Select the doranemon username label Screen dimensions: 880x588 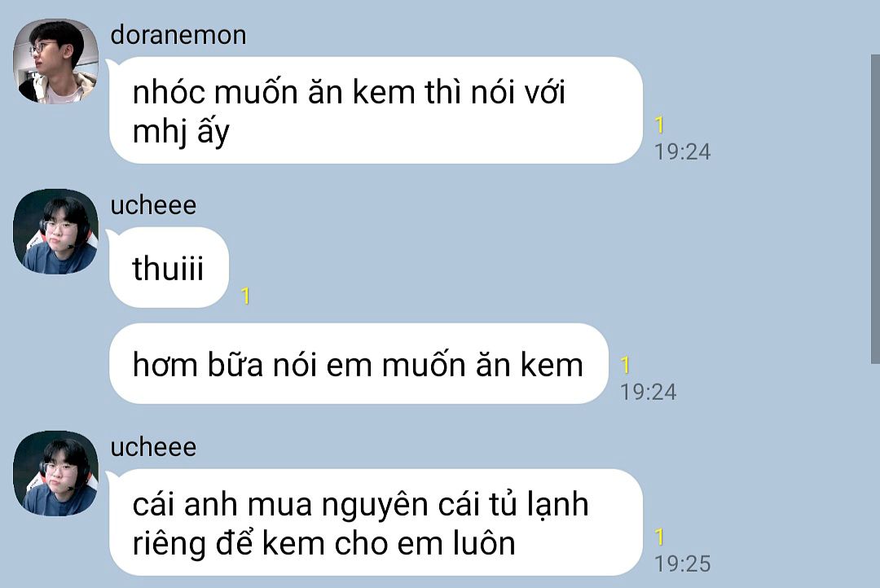[x=178, y=35]
